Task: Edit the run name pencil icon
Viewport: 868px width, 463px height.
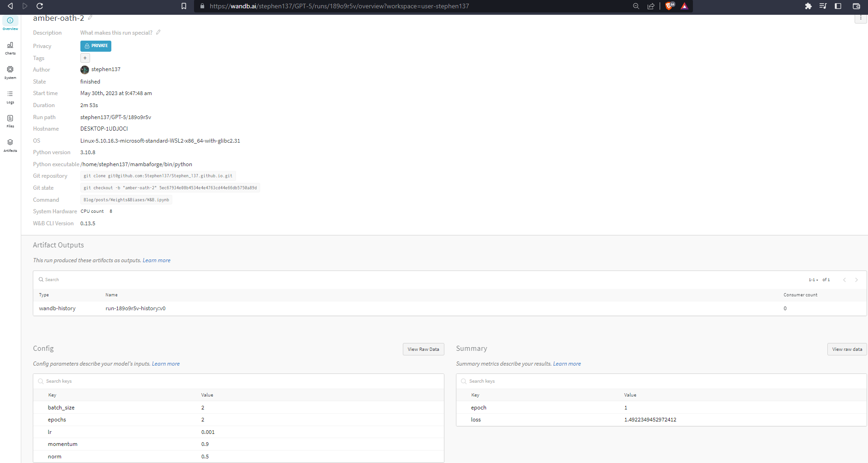Action: (90, 18)
